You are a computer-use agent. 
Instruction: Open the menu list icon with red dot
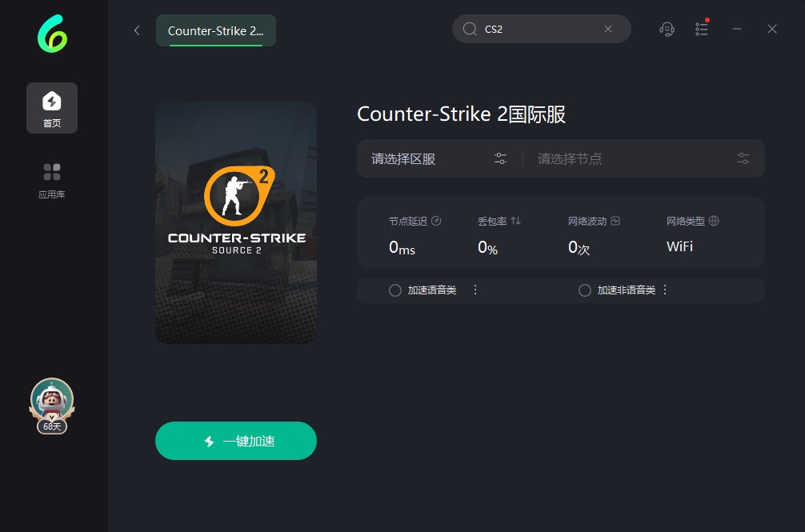tap(702, 29)
